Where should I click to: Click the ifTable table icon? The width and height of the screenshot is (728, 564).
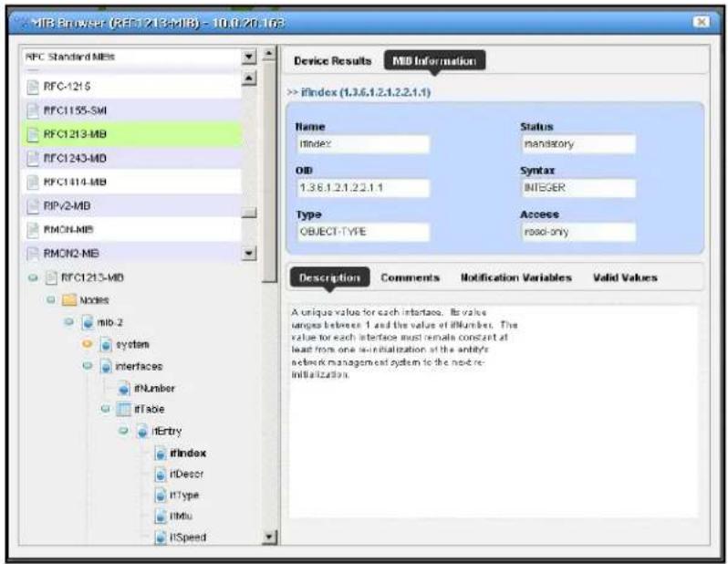click(123, 409)
